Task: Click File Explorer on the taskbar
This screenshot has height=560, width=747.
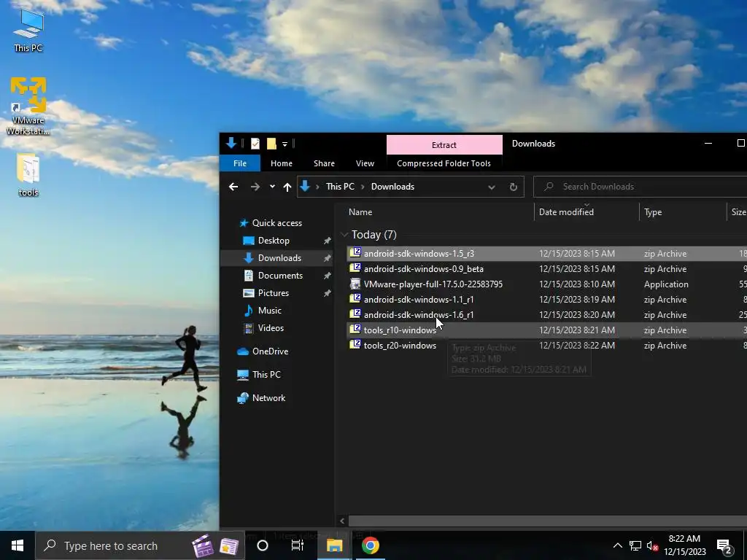Action: 334,545
